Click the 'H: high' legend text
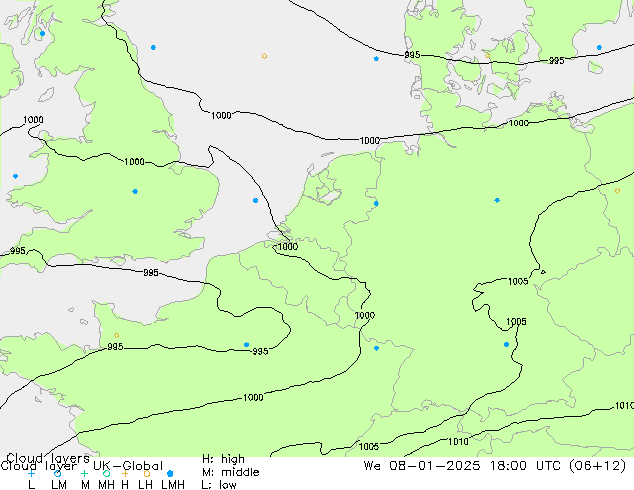 pos(223,459)
